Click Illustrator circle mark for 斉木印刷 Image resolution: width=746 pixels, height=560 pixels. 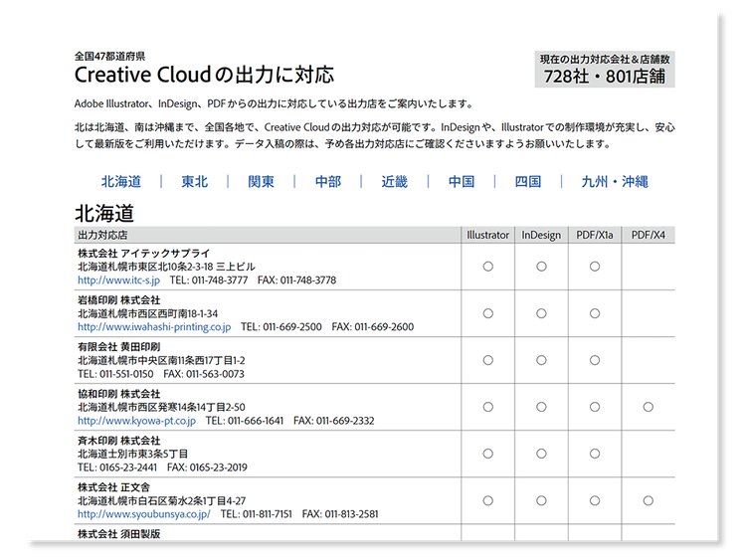click(487, 454)
